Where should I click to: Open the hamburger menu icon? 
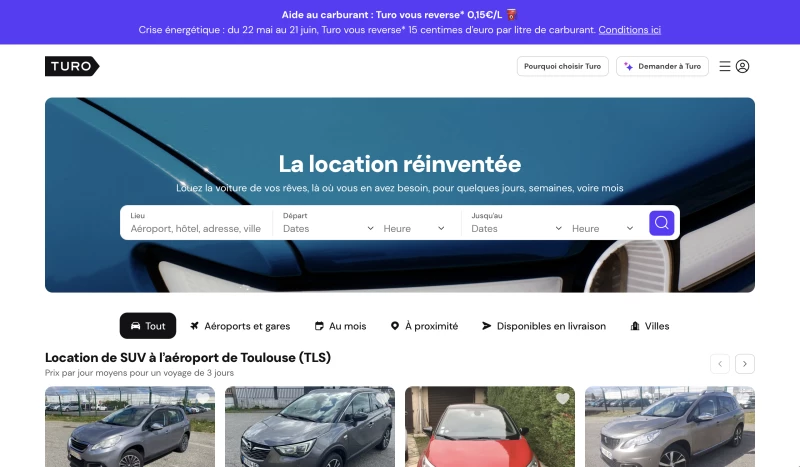[x=724, y=66]
